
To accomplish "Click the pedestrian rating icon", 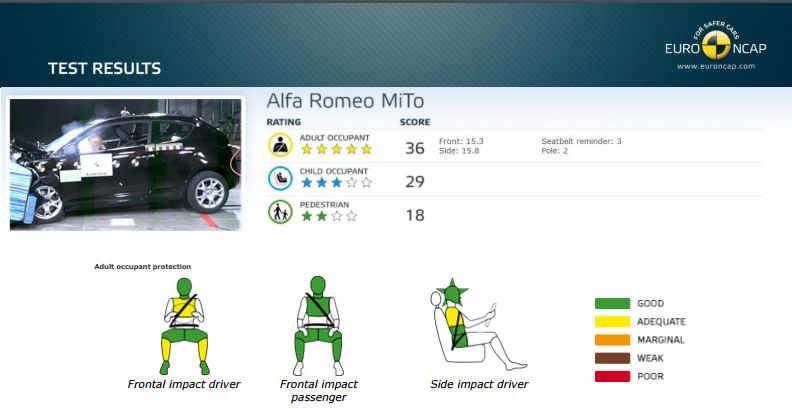I will point(280,212).
